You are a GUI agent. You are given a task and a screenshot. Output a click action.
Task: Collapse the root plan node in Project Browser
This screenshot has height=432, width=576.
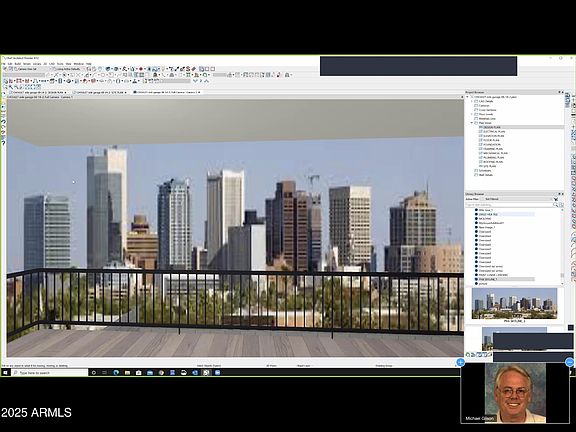tap(468, 97)
